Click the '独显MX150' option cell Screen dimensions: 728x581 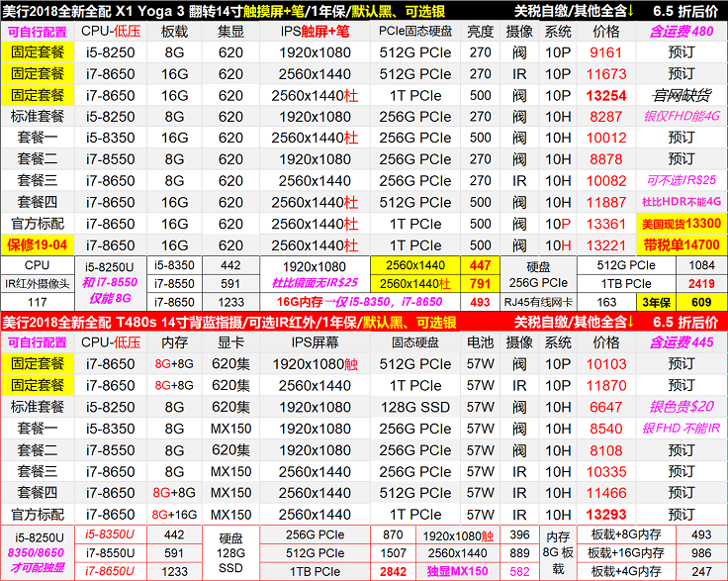(x=457, y=572)
